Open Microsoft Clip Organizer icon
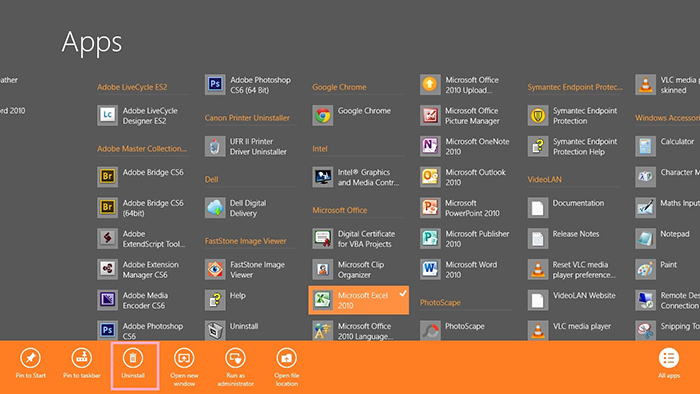Viewport: 700px width, 394px height. [x=323, y=269]
